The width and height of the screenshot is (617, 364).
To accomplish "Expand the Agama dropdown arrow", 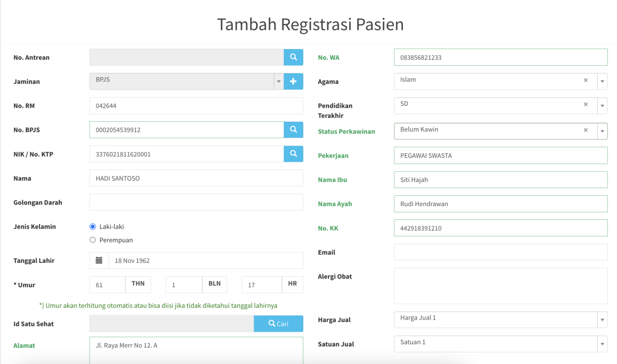I will point(602,81).
